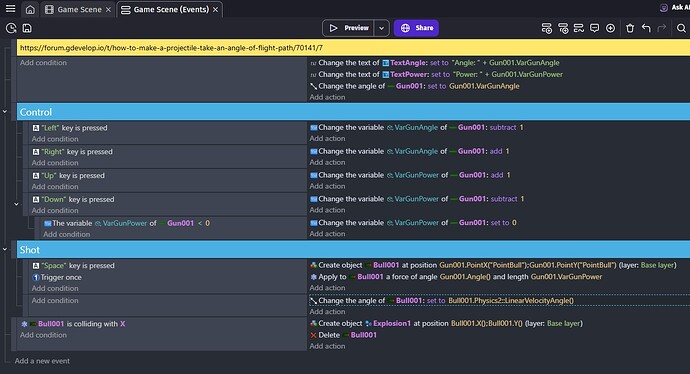Collapse the "Down" key event sub-events
Image resolution: width=690 pixels, height=374 pixels.
click(16, 204)
